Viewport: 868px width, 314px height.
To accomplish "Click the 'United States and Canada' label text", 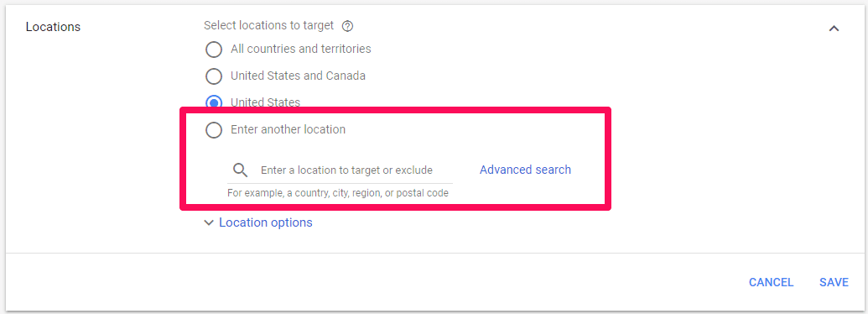I will coord(298,76).
